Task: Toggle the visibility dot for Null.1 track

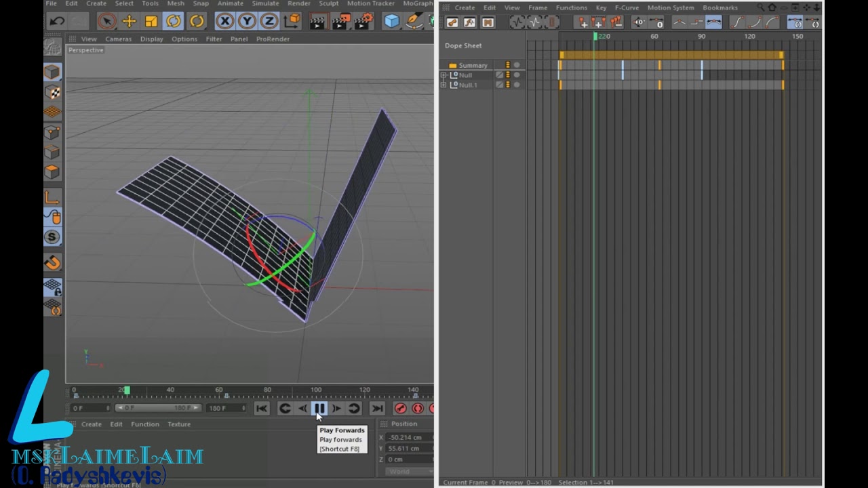Action: 517,85
